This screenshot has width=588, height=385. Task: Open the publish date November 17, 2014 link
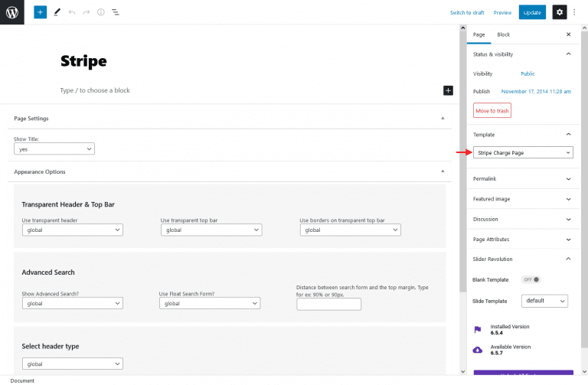536,92
